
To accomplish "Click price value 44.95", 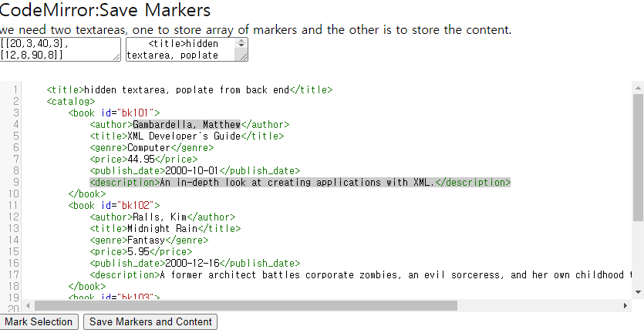I will 141,159.
